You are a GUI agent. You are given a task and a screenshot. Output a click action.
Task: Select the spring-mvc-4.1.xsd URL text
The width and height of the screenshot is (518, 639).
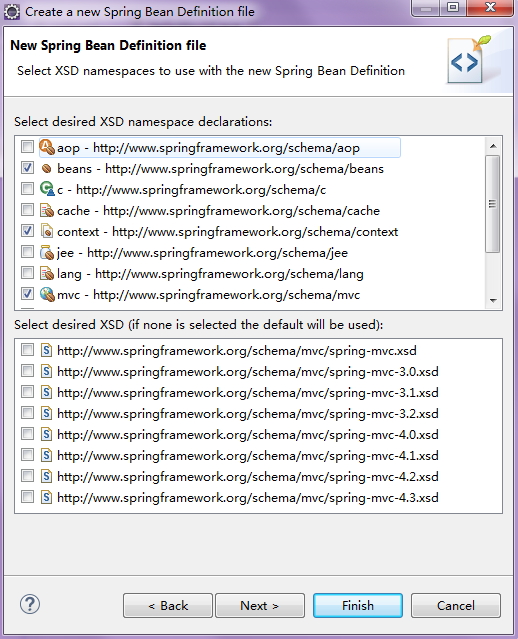coord(248,455)
